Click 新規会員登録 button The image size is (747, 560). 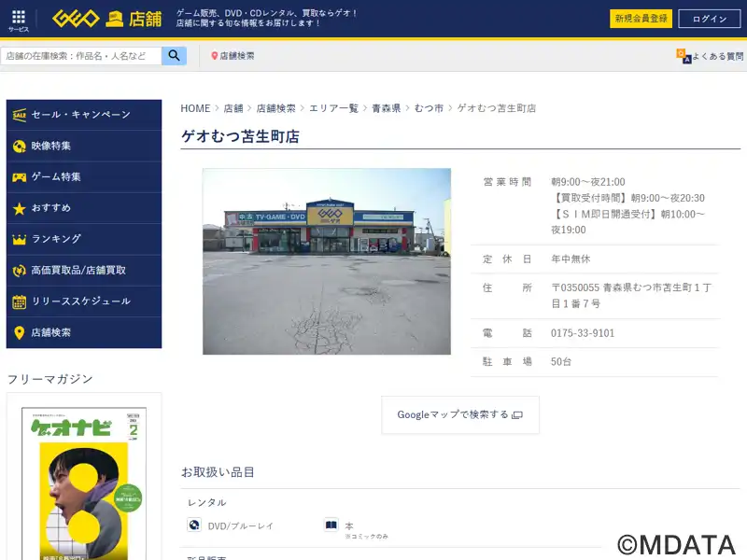coord(641,19)
